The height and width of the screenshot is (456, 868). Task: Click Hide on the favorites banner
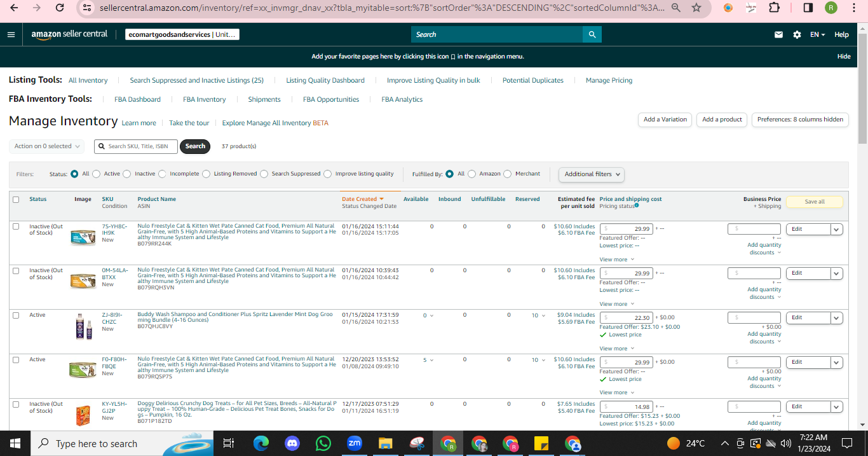tap(844, 56)
